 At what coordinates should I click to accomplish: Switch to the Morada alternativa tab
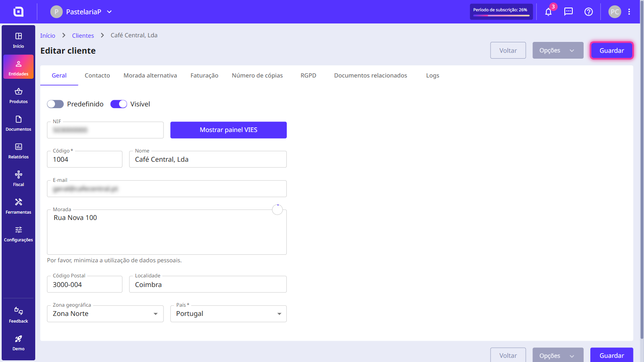coord(150,75)
